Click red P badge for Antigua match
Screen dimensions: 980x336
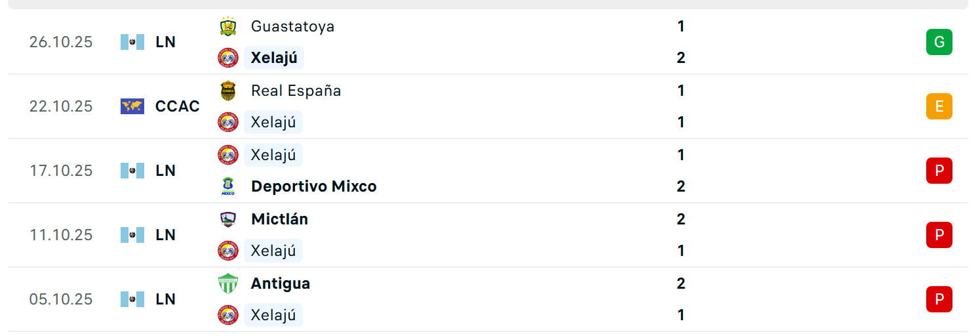point(939,299)
